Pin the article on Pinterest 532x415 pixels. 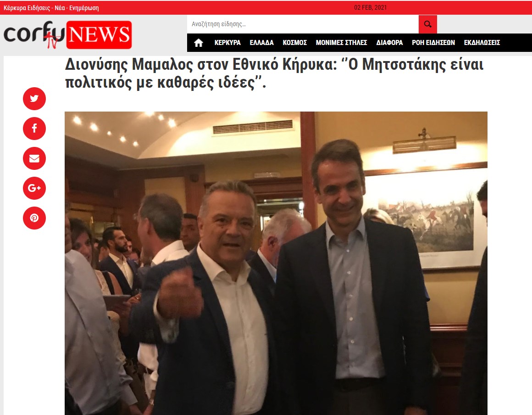click(34, 218)
